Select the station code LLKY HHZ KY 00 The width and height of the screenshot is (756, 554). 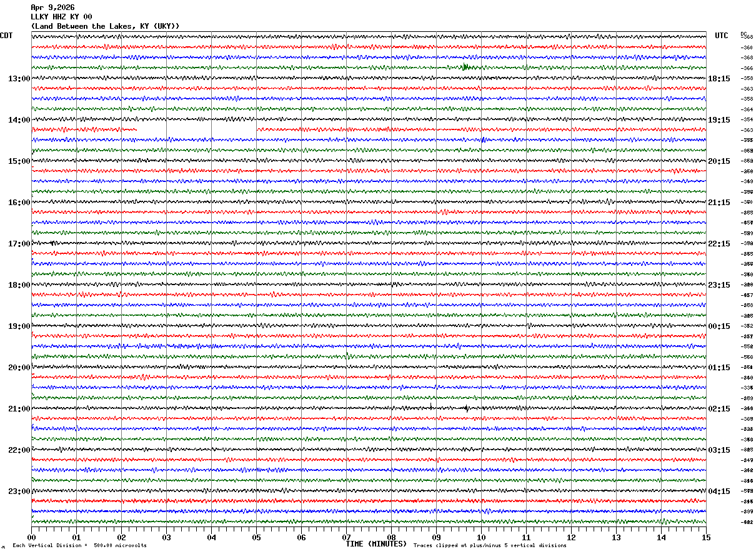[x=62, y=17]
